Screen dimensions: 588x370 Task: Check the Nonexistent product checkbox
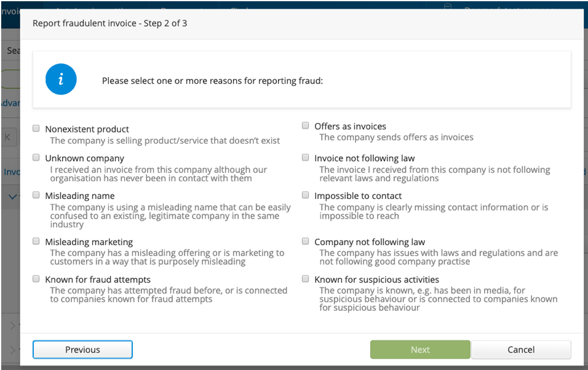click(37, 129)
